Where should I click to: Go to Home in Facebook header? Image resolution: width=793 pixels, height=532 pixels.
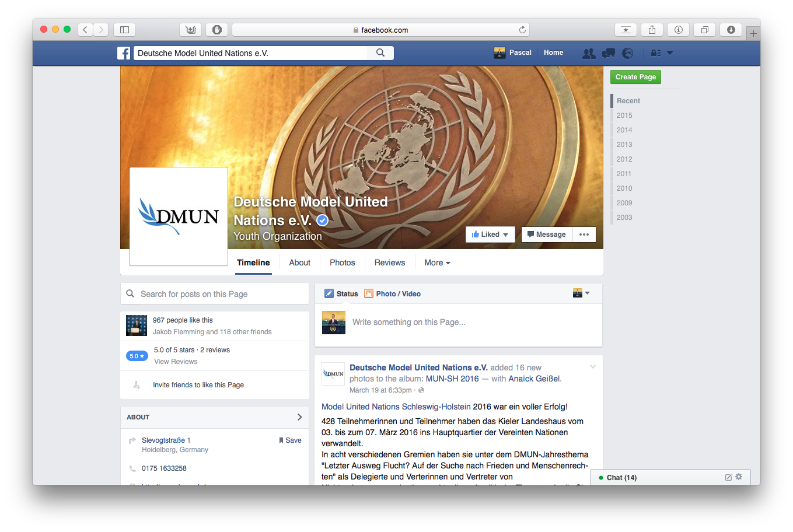pyautogui.click(x=553, y=52)
